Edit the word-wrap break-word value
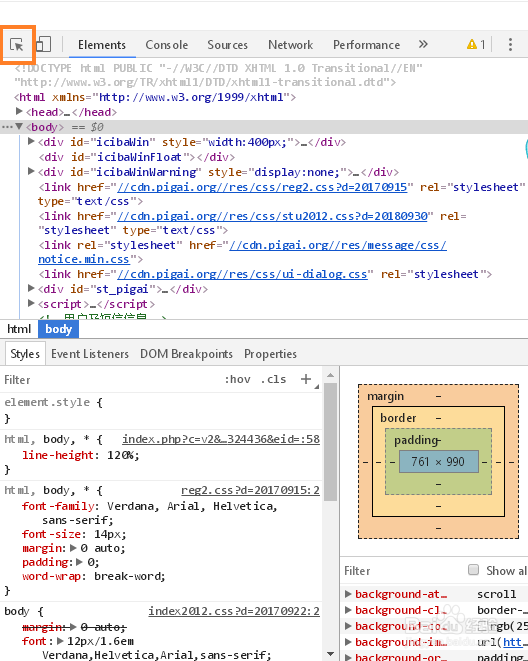 [x=128, y=576]
